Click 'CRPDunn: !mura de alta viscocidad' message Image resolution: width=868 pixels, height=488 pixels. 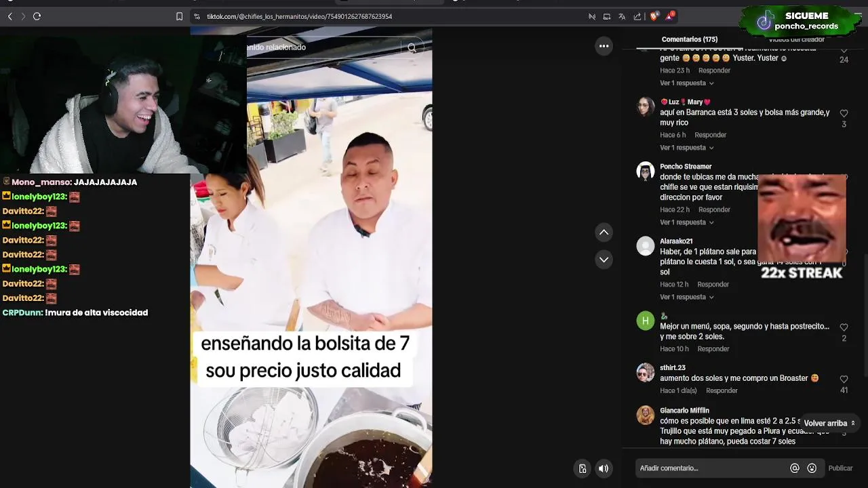pyautogui.click(x=75, y=312)
